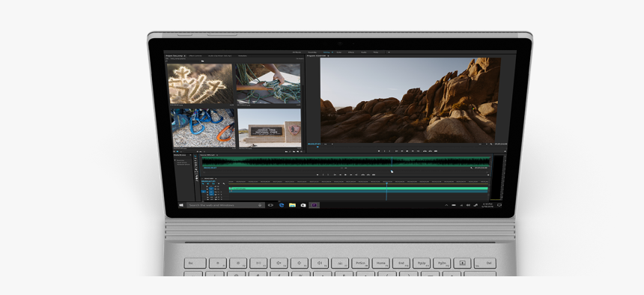This screenshot has height=295, width=644.
Task: Show hidden icons in system tray
Action: [x=446, y=205]
